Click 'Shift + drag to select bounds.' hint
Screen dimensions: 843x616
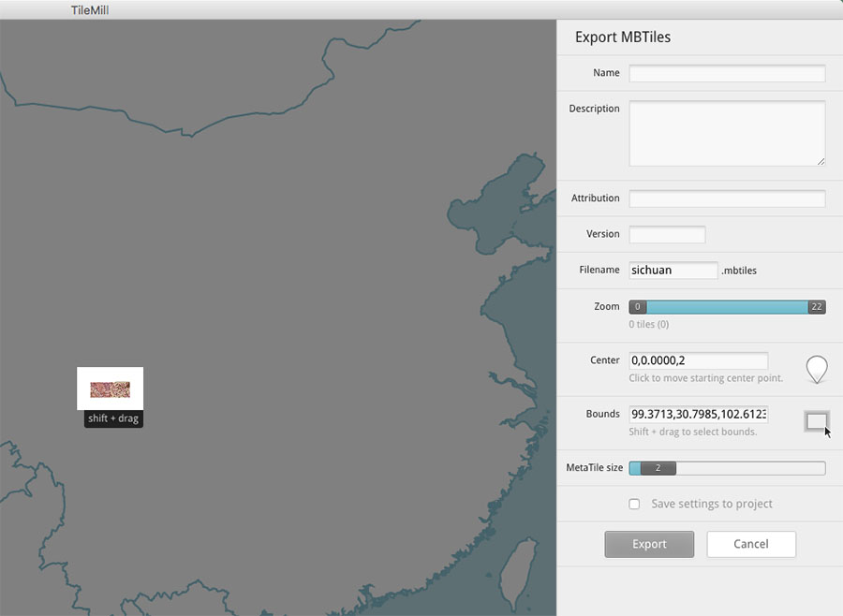[692, 432]
